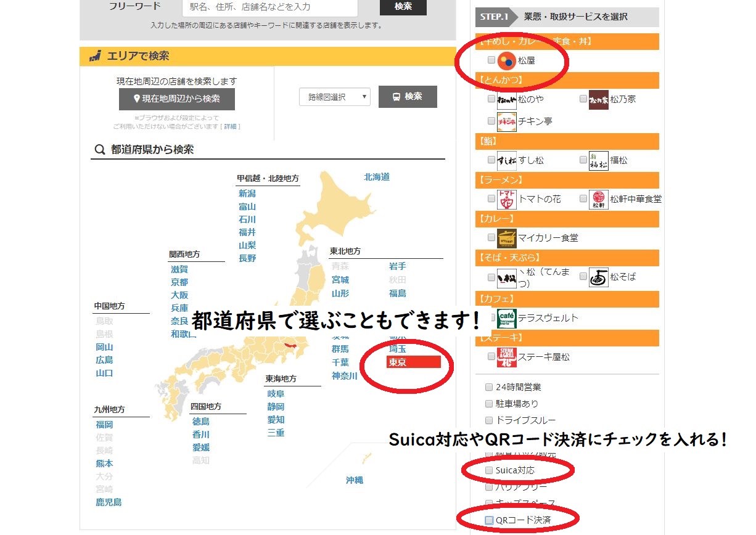756x535 pixels.
Task: Click the テラスヴェルト café logo
Action: 506,318
